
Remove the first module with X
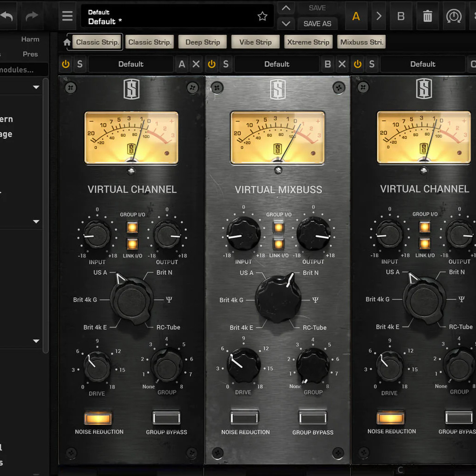(x=196, y=64)
